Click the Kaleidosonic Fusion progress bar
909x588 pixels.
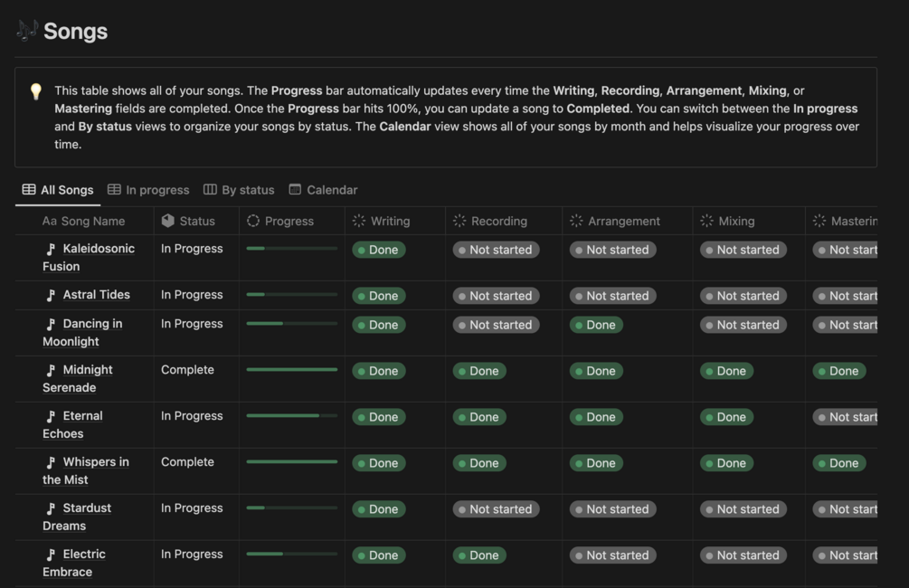291,248
